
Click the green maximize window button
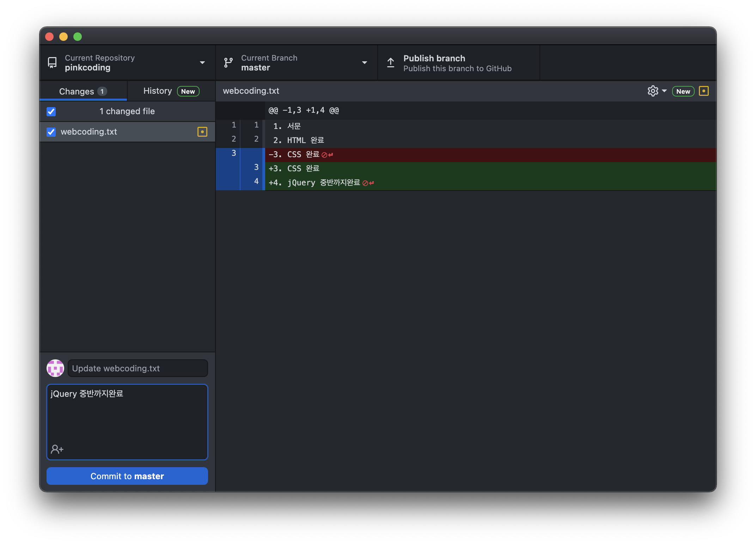coord(78,37)
